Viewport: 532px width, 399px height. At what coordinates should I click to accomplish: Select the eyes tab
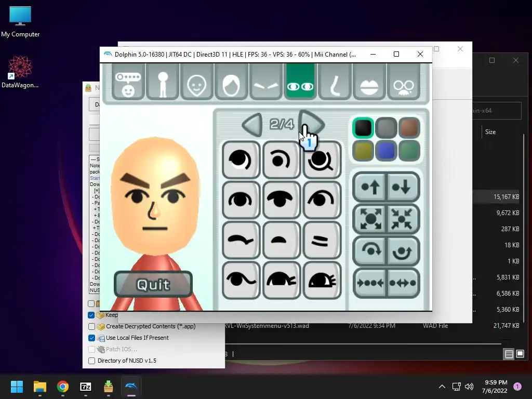(300, 82)
